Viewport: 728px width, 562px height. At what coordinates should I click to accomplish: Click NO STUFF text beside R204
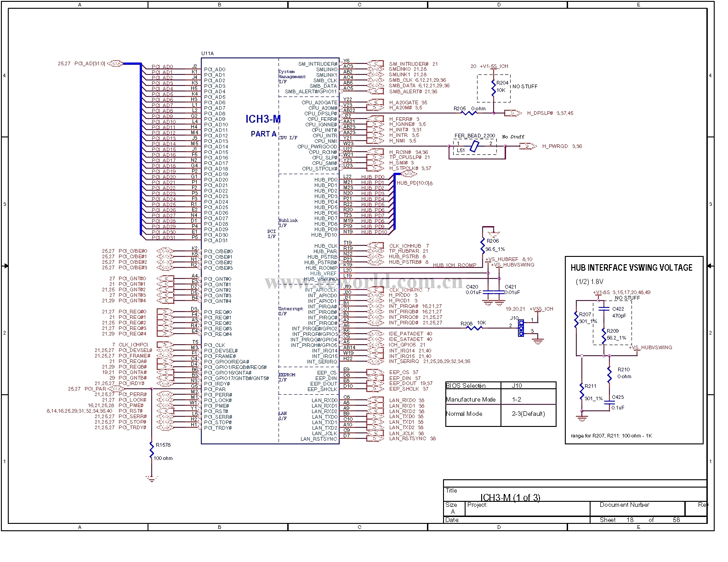[x=524, y=86]
